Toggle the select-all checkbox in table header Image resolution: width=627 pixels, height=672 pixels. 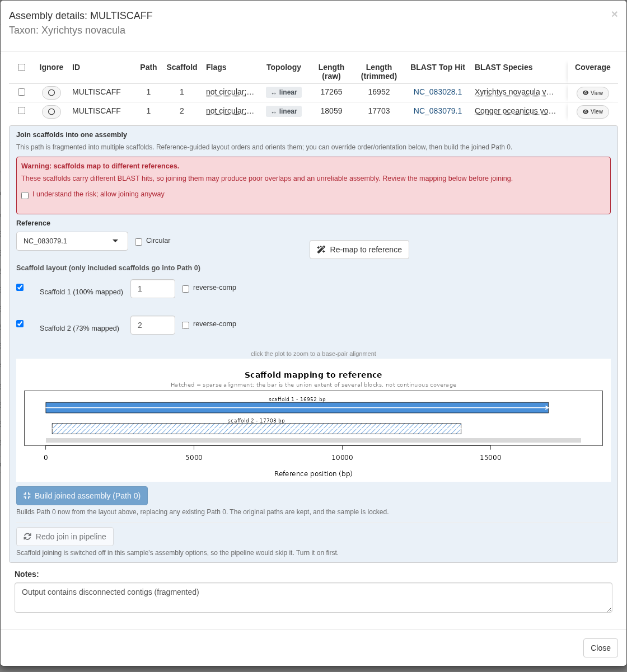[x=22, y=67]
